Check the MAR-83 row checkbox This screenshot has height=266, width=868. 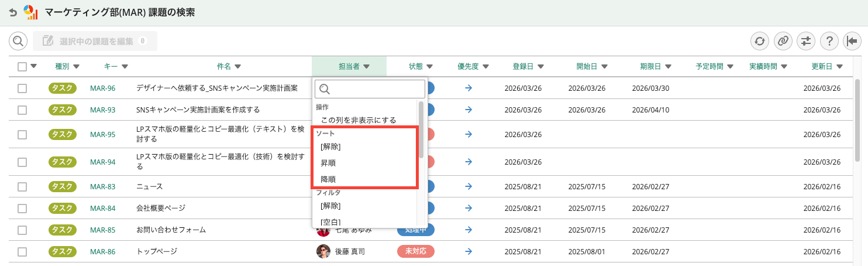click(22, 186)
